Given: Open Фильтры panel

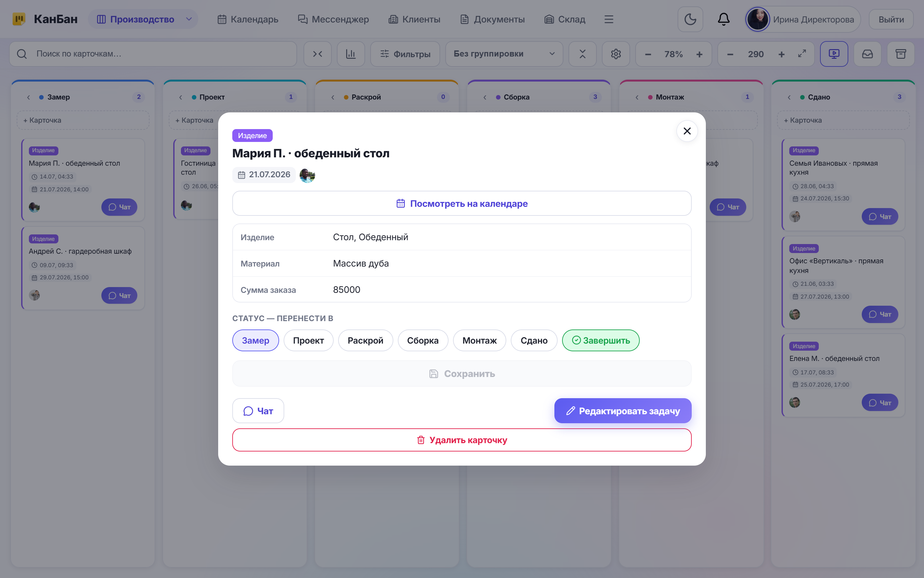Looking at the screenshot, I should click(405, 54).
